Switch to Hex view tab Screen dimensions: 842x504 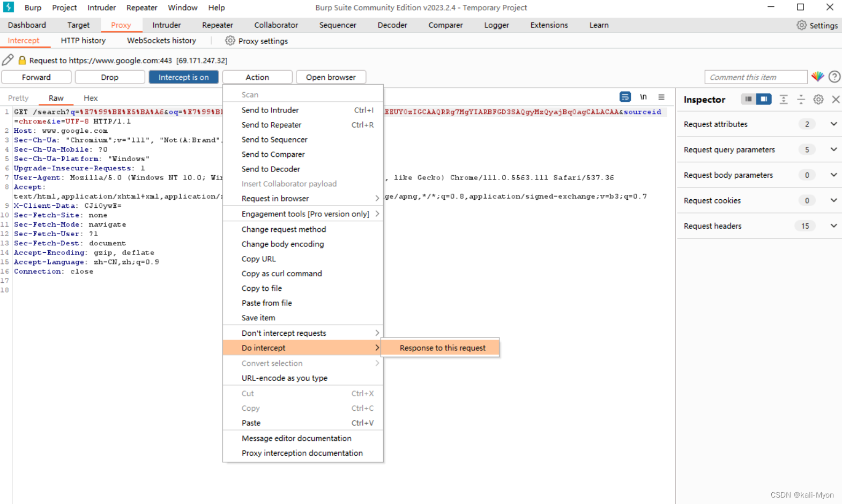coord(91,98)
